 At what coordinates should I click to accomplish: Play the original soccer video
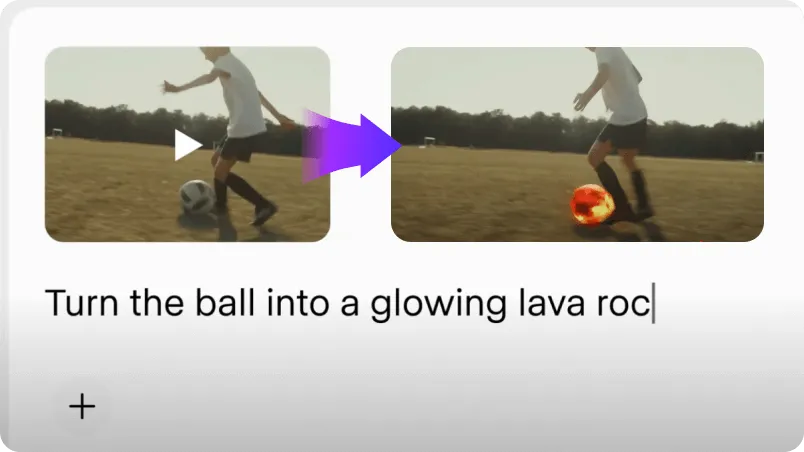point(187,146)
